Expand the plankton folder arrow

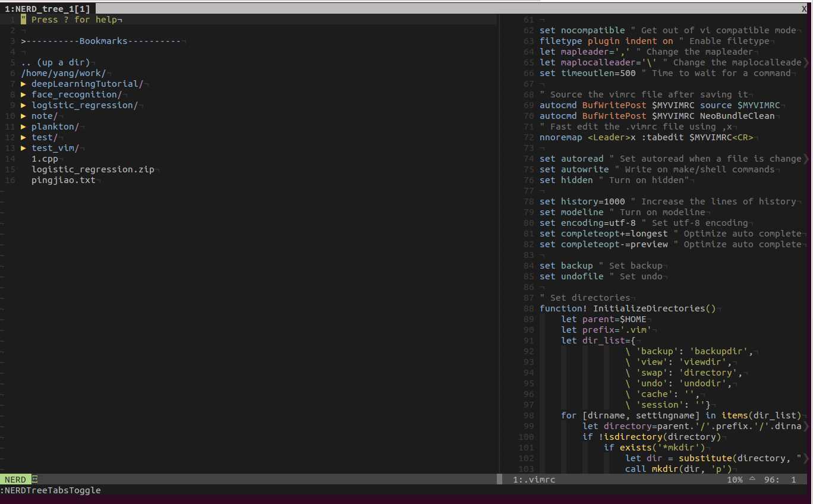click(24, 127)
